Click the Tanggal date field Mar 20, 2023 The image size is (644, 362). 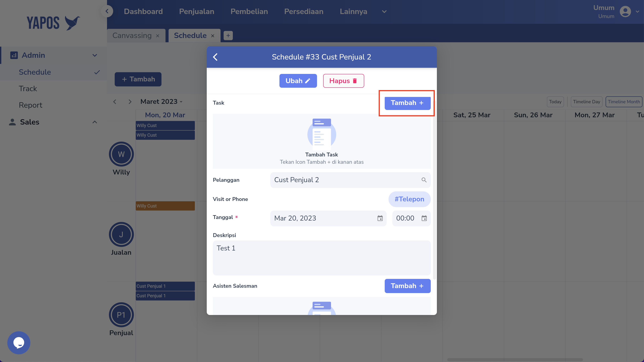pyautogui.click(x=328, y=218)
